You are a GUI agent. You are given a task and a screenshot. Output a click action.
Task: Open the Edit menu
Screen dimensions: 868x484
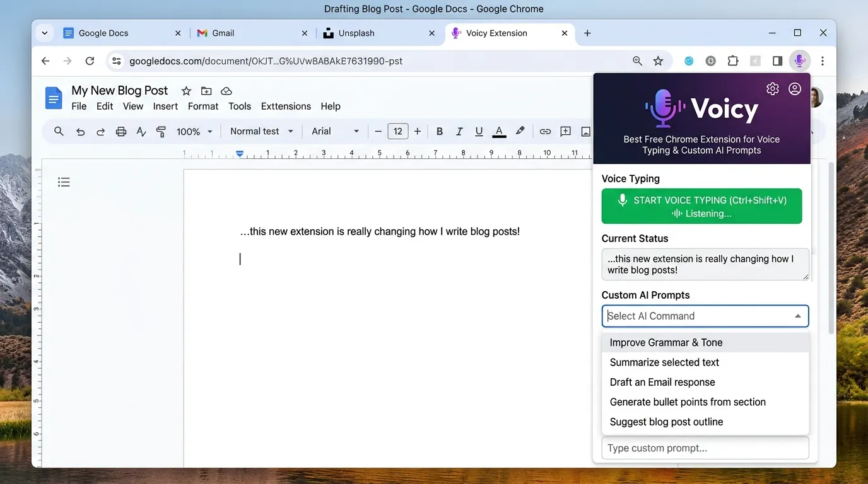pyautogui.click(x=105, y=106)
